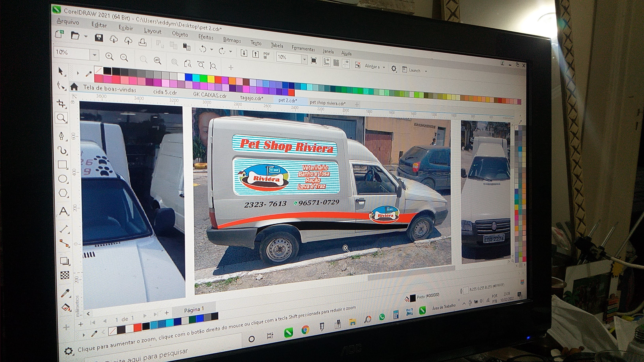Image resolution: width=644 pixels, height=362 pixels.
Task: Select the Zoom magnifier tool in toolbox
Action: pos(62,118)
